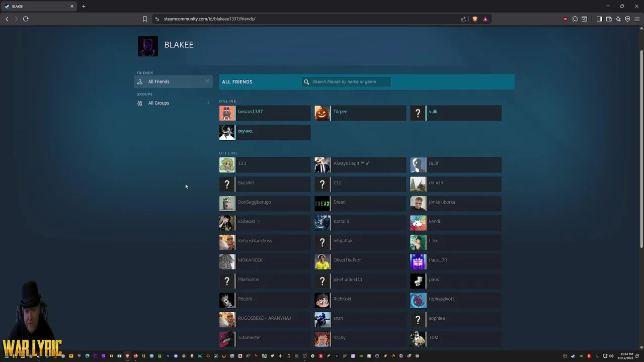Click Dread's avatar logo
644x362 pixels.
323,204
